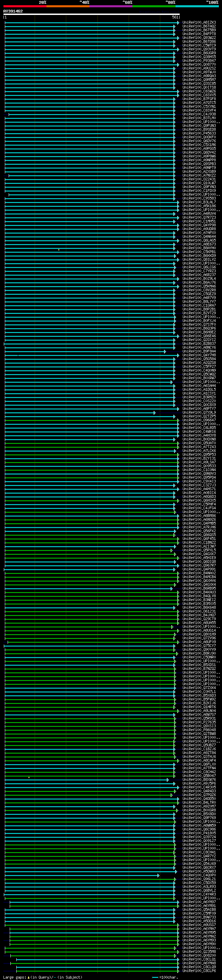Select UniRef100_Q9M5M7 label
The image size is (222, 980).
(x=199, y=80)
